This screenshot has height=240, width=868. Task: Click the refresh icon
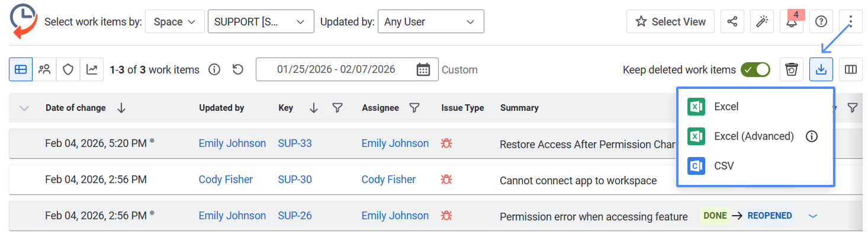pos(237,70)
